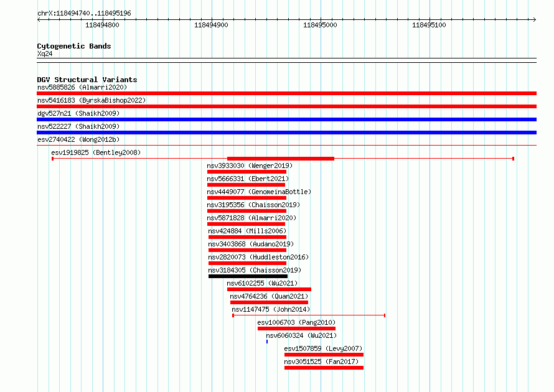554x392 pixels.
Task: Open nsv3195356 (Chaisson2019) label
Action: (x=253, y=205)
